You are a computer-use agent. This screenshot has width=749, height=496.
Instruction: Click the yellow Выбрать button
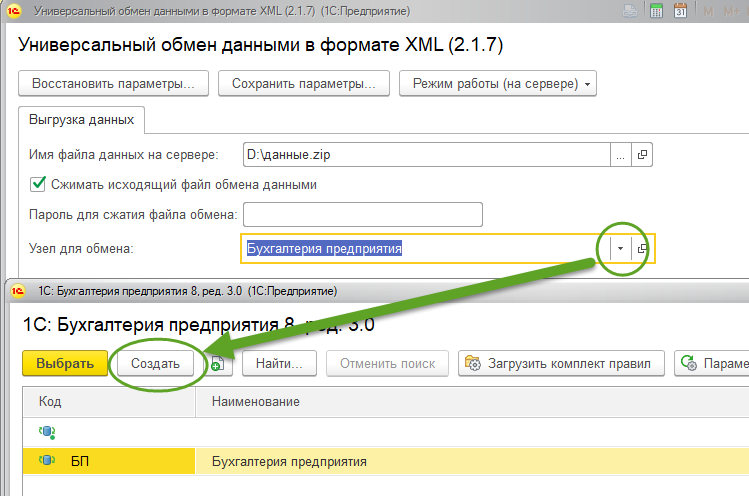point(65,364)
